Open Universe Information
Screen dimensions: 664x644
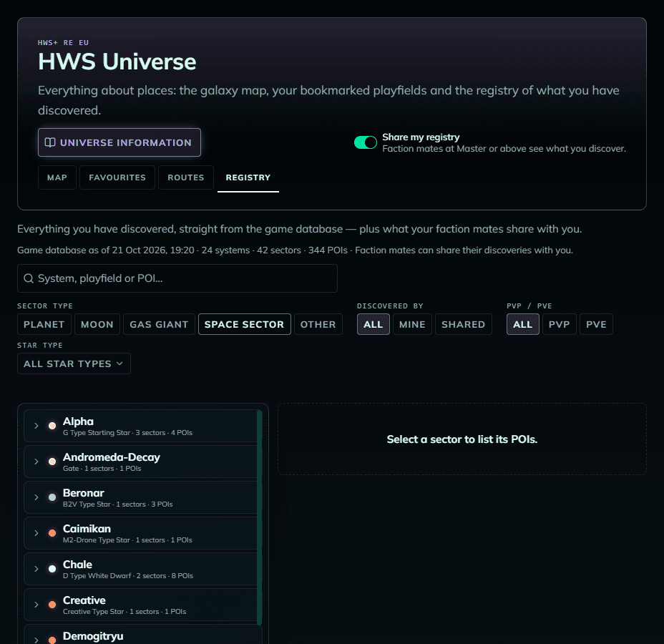click(119, 142)
